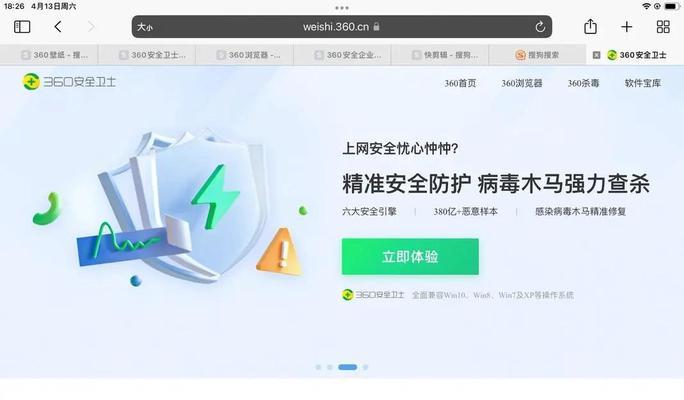Add a new tab with plus icon

(626, 27)
